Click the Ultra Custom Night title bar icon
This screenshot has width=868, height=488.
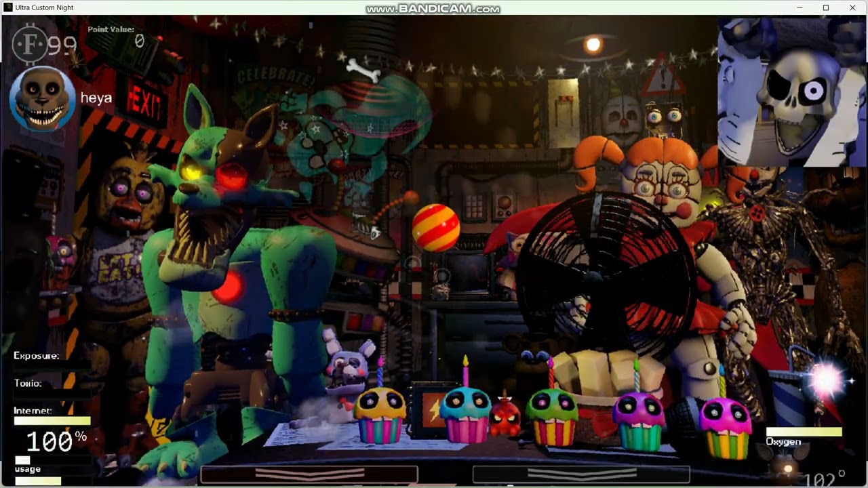[x=7, y=7]
